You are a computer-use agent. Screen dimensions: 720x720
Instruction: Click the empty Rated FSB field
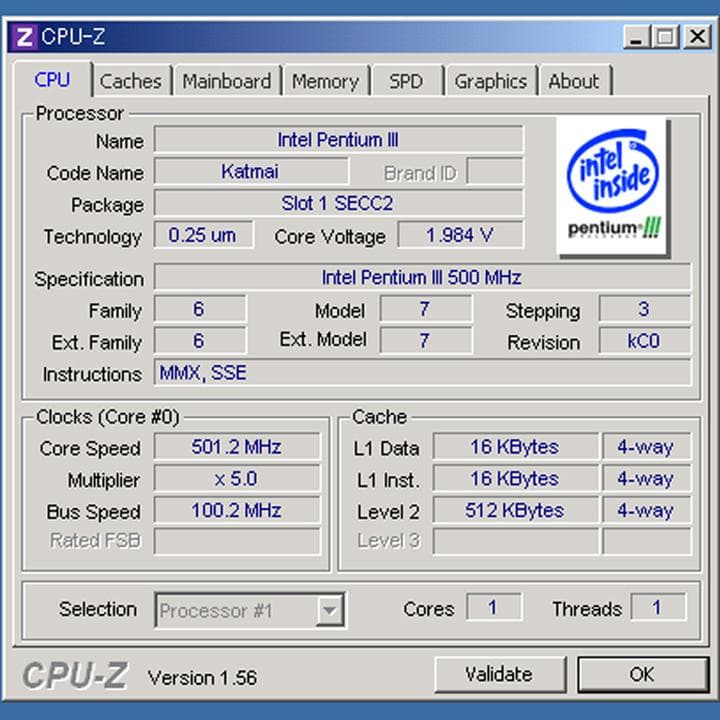[237, 542]
